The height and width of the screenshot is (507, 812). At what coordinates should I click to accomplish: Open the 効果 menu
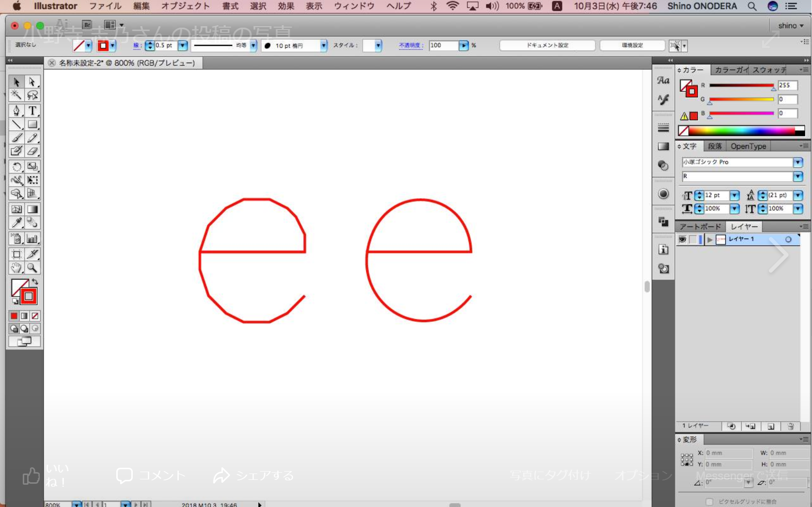click(286, 6)
